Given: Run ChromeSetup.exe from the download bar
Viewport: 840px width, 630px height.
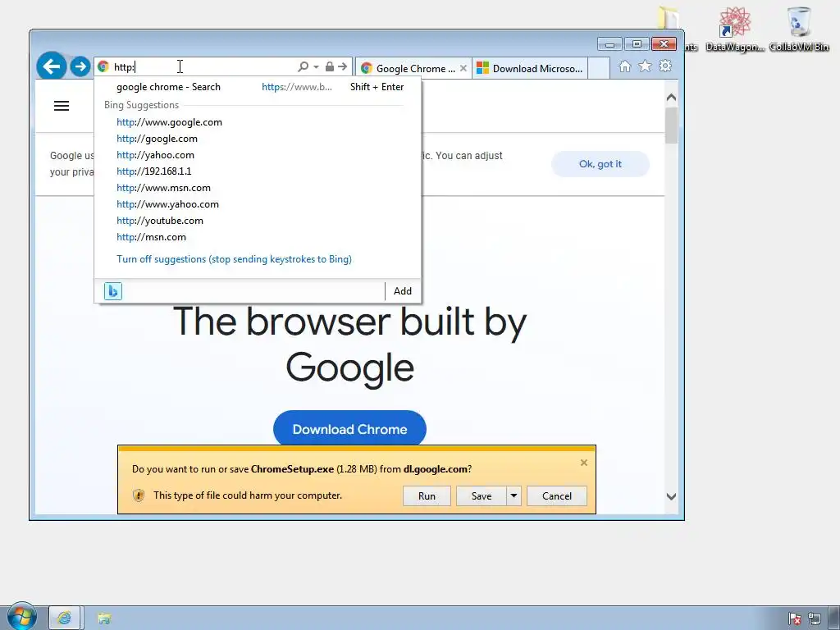Looking at the screenshot, I should (x=427, y=496).
